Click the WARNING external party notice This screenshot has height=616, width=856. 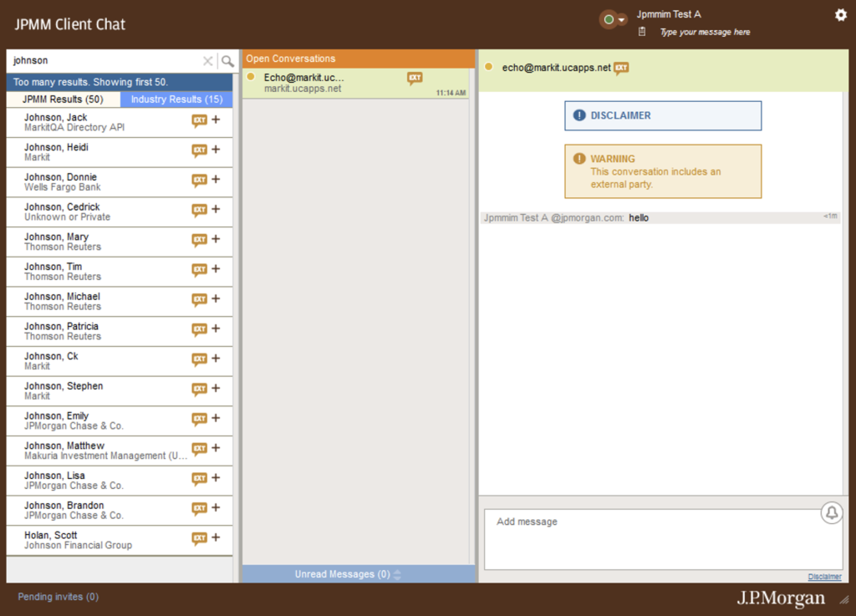pyautogui.click(x=663, y=171)
